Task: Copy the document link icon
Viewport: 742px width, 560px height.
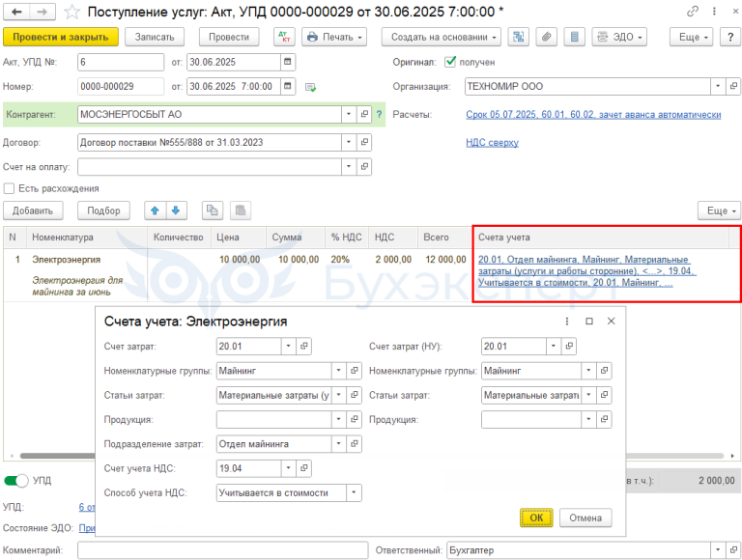Action: pos(693,12)
